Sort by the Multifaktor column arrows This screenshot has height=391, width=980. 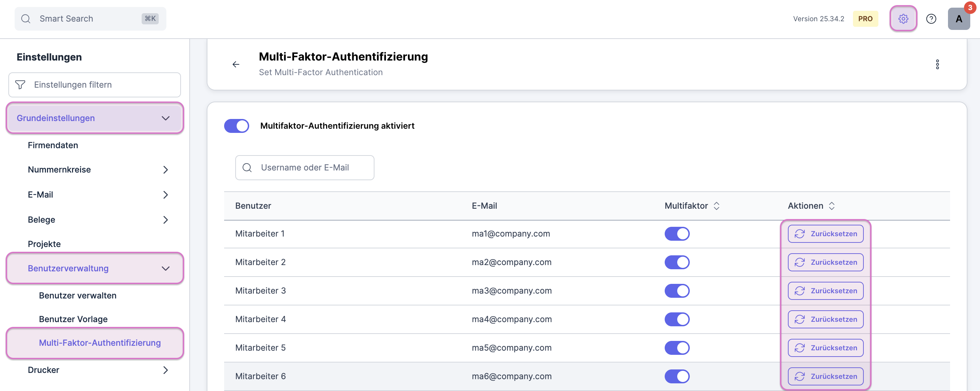[x=716, y=206]
